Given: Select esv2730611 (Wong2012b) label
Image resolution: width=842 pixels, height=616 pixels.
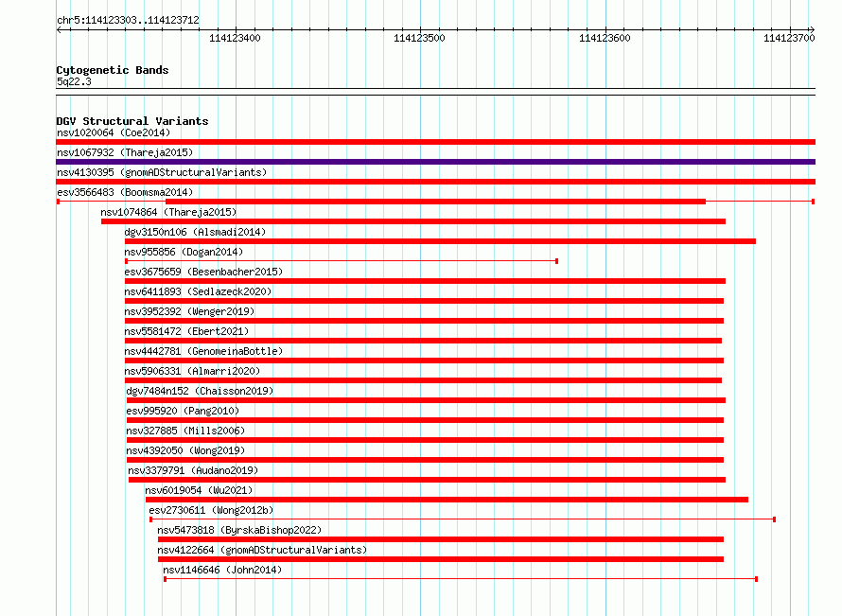Looking at the screenshot, I should (211, 510).
